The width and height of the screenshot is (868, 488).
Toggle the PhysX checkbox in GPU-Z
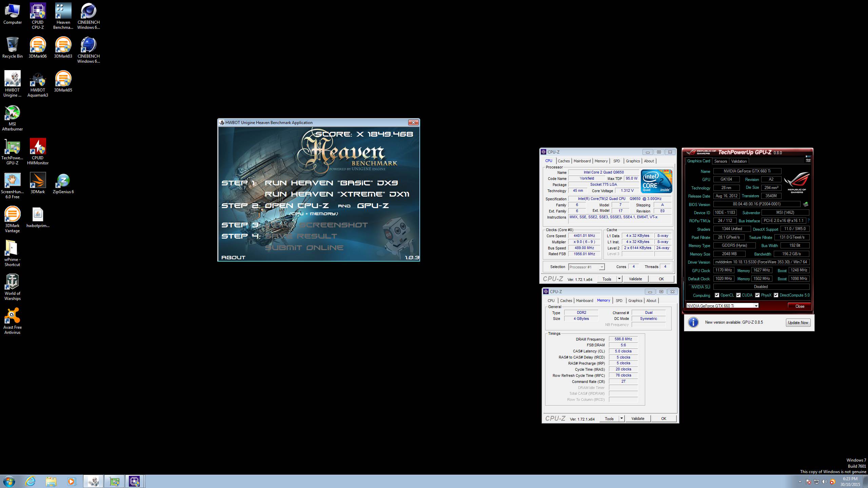tap(757, 295)
